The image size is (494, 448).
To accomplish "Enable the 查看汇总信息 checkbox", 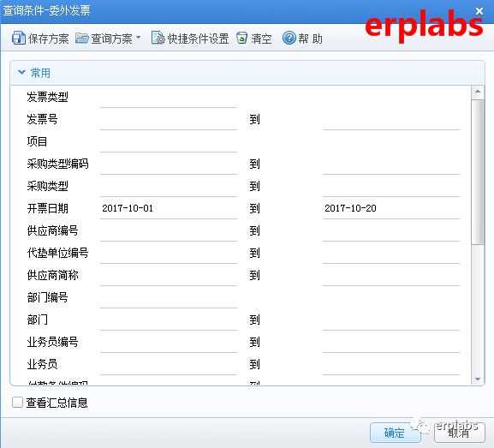I will [x=17, y=403].
